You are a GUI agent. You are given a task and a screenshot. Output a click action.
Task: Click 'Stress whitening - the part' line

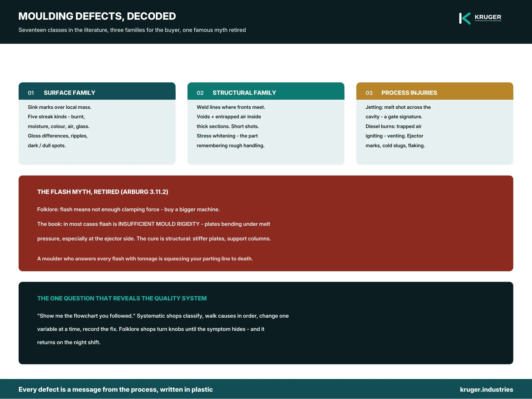coord(227,136)
